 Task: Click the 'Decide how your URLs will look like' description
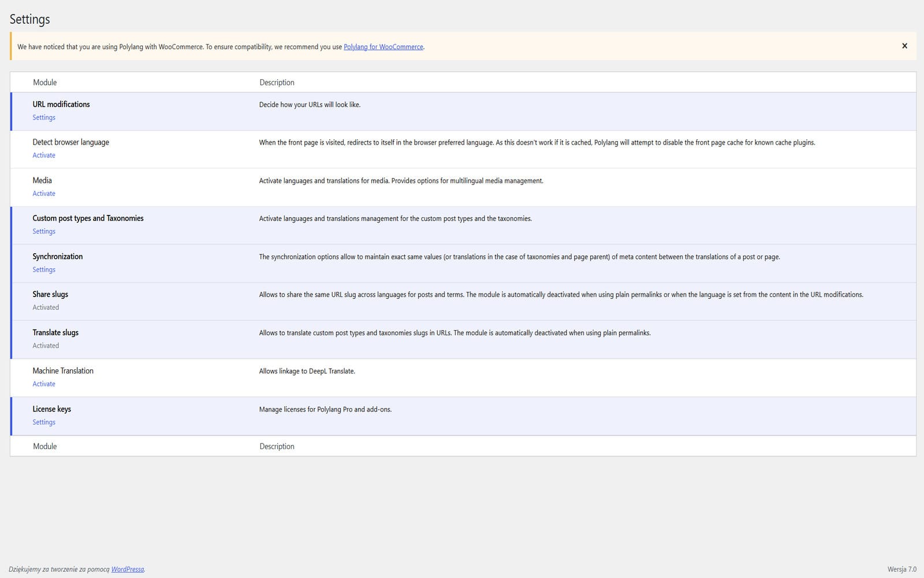310,105
